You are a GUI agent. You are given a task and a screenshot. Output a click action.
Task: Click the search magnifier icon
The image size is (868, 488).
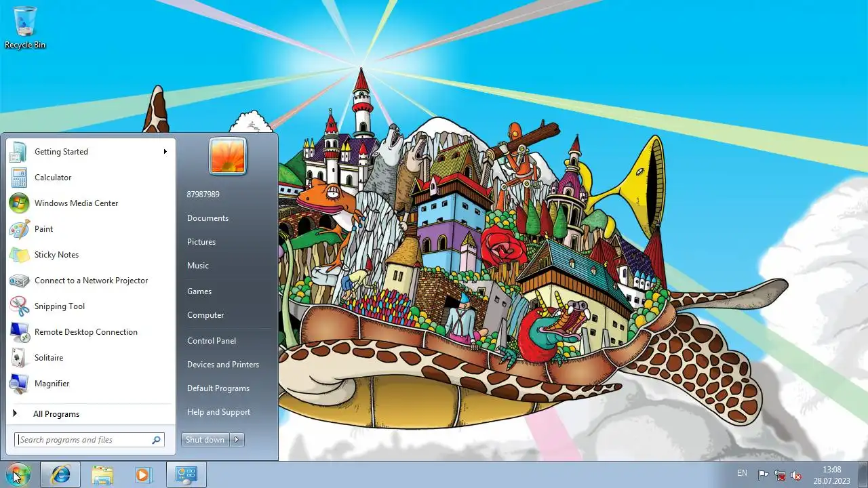[156, 440]
